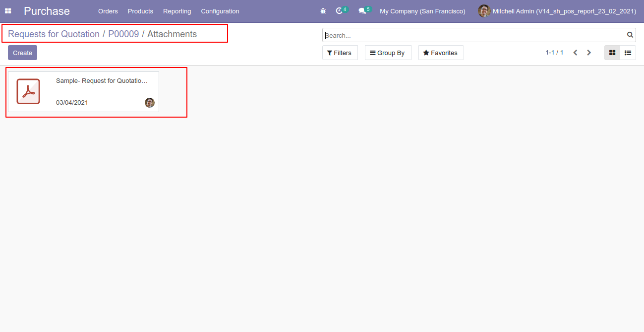Open the Favorites dropdown
This screenshot has width=644, height=332.
(x=441, y=53)
